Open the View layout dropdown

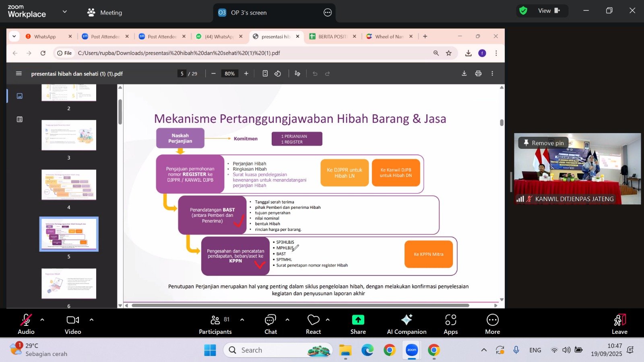point(549,11)
